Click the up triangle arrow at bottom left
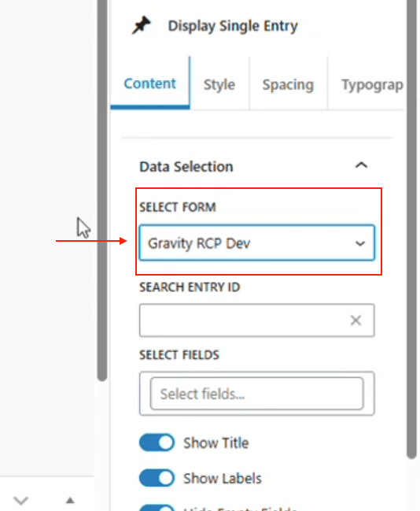The height and width of the screenshot is (511, 420). coord(70,500)
